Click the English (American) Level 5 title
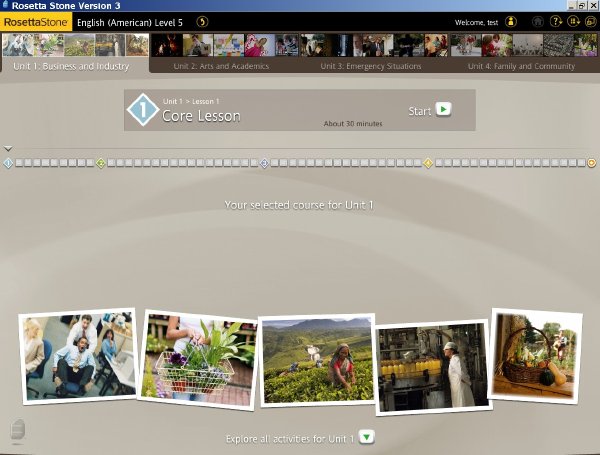This screenshot has width=600, height=455. point(130,23)
